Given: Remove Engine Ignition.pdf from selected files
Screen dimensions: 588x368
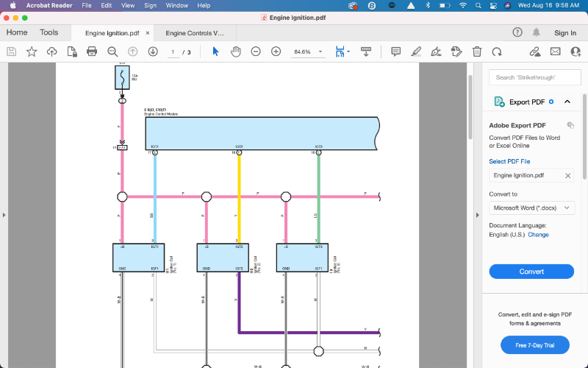Looking at the screenshot, I should [567, 176].
